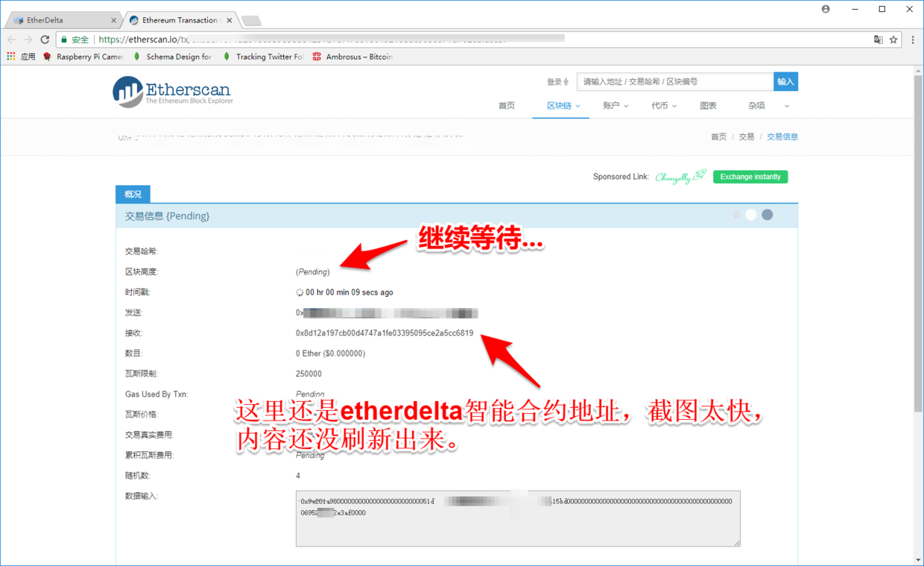The width and height of the screenshot is (924, 566).
Task: Open the apps grid bookmark
Action: [21, 57]
